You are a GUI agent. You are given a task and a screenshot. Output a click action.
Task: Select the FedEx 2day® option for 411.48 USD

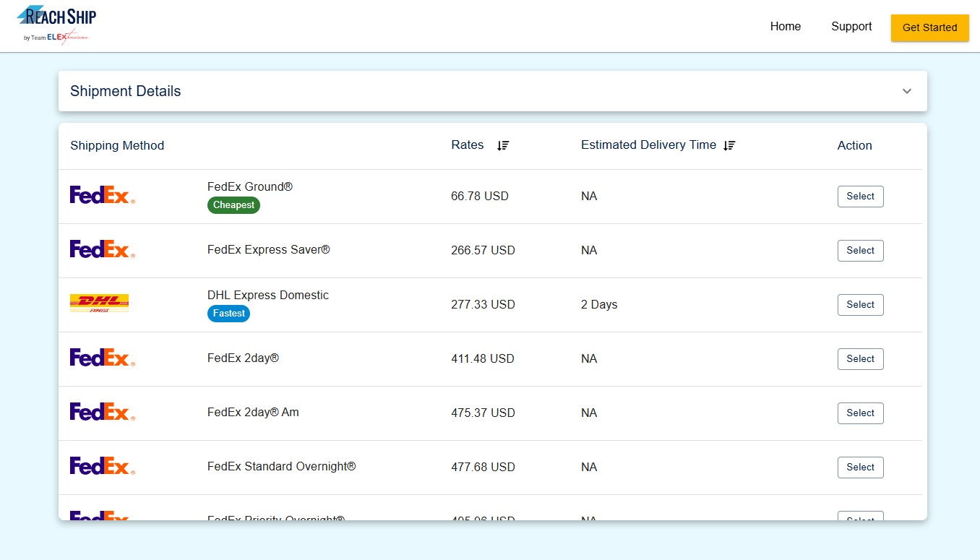pos(861,359)
